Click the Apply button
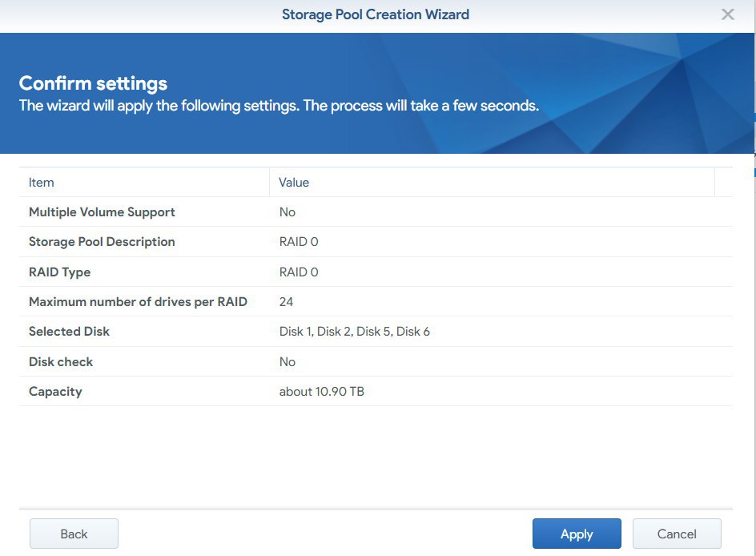This screenshot has height=556, width=756. [577, 534]
